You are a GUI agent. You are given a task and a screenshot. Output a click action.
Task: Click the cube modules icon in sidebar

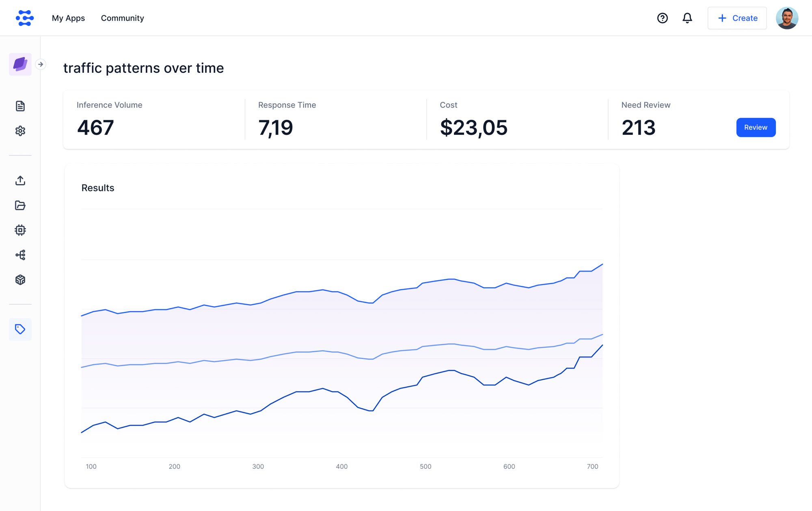coord(20,280)
